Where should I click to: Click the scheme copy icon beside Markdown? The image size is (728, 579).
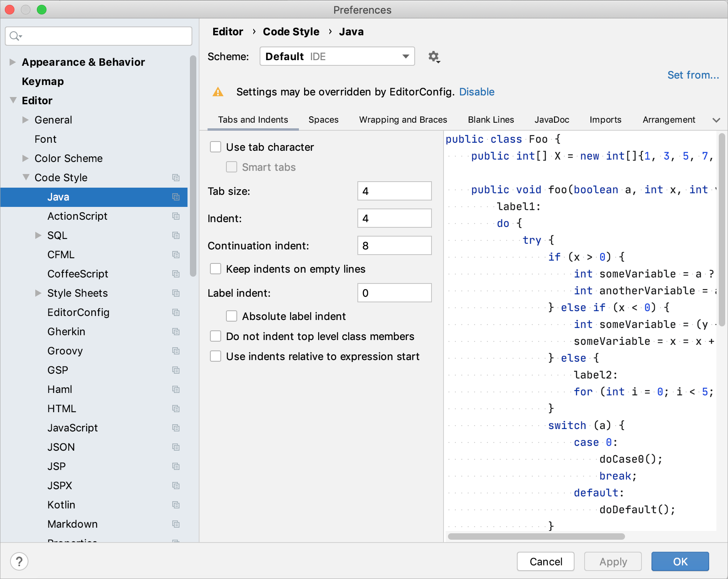[176, 524]
